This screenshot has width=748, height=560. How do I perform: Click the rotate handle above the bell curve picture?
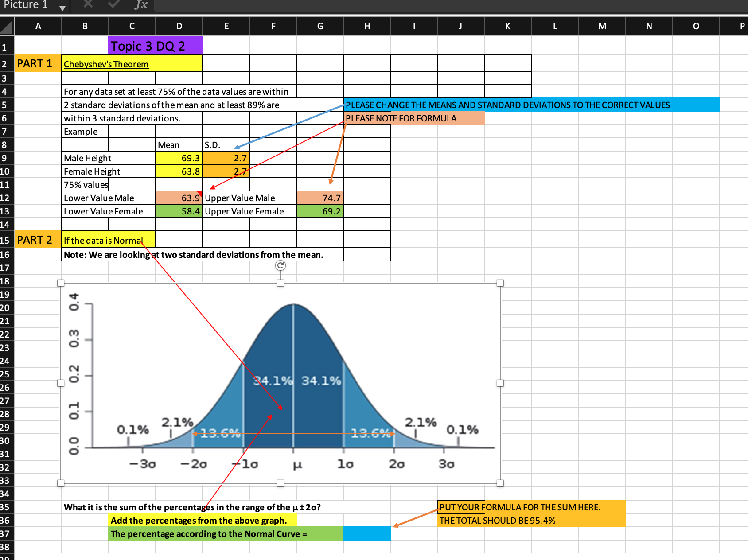[x=280, y=265]
